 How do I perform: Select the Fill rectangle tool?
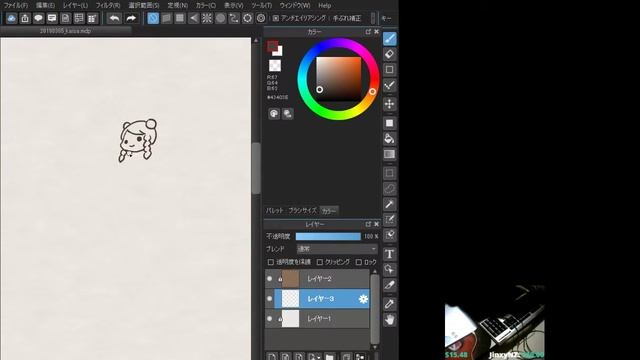coord(390,123)
